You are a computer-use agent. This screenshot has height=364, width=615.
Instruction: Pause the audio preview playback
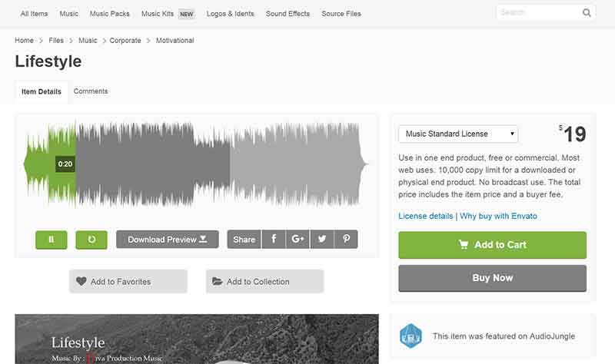pyautogui.click(x=52, y=240)
